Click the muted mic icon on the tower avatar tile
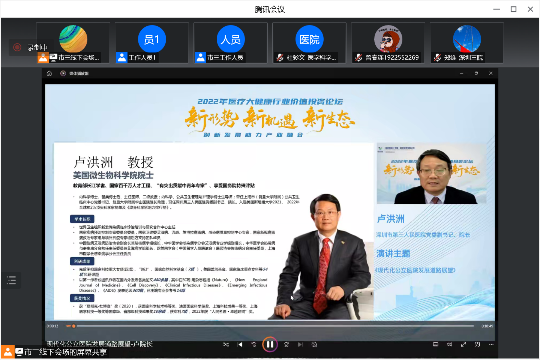Viewport: 540px width, 360px height. tap(437, 58)
